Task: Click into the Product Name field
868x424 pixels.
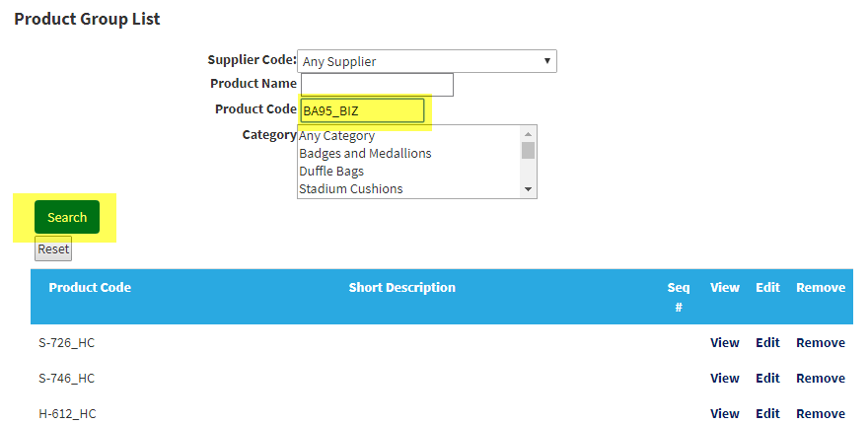Action: click(377, 85)
